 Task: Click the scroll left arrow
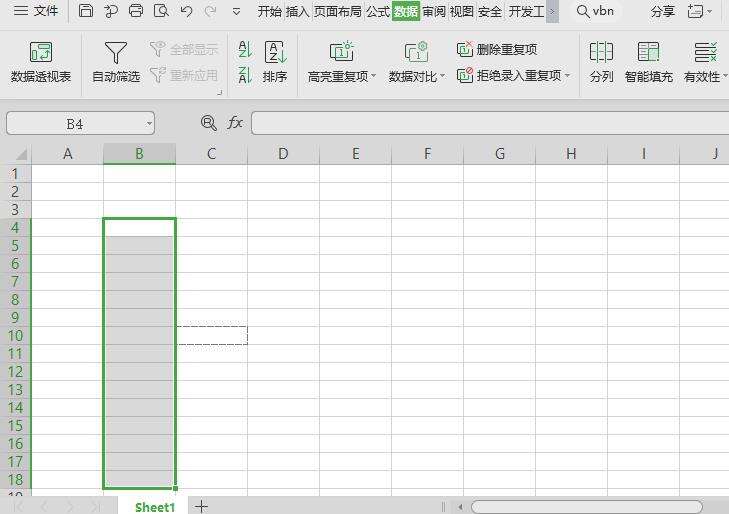click(460, 507)
